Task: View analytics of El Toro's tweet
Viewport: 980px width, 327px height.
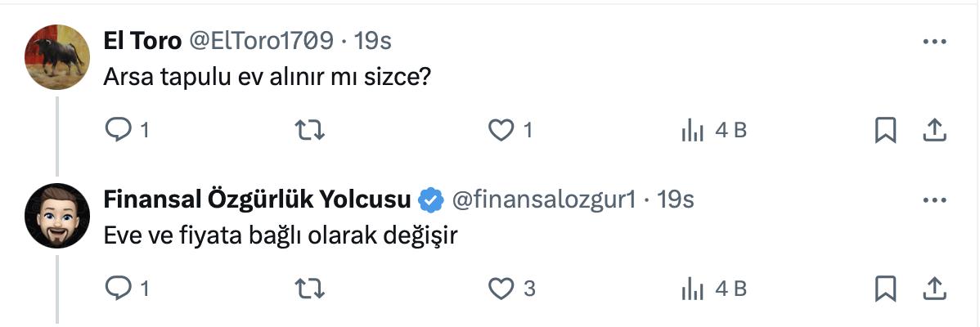Action: click(693, 130)
